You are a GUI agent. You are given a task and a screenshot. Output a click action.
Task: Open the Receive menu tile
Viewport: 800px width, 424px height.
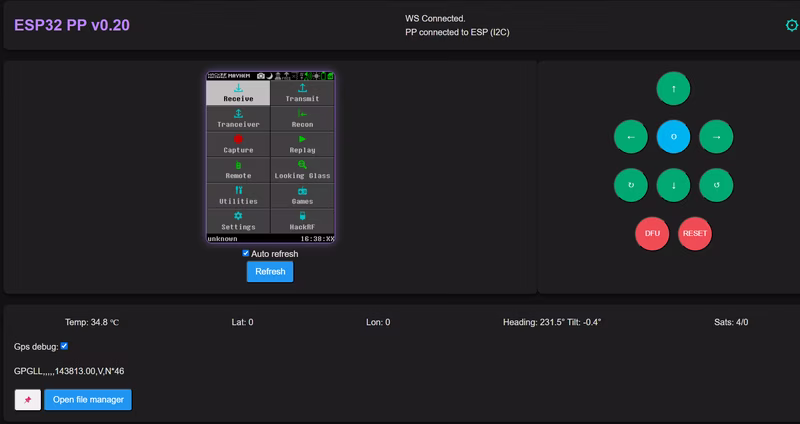pyautogui.click(x=238, y=93)
